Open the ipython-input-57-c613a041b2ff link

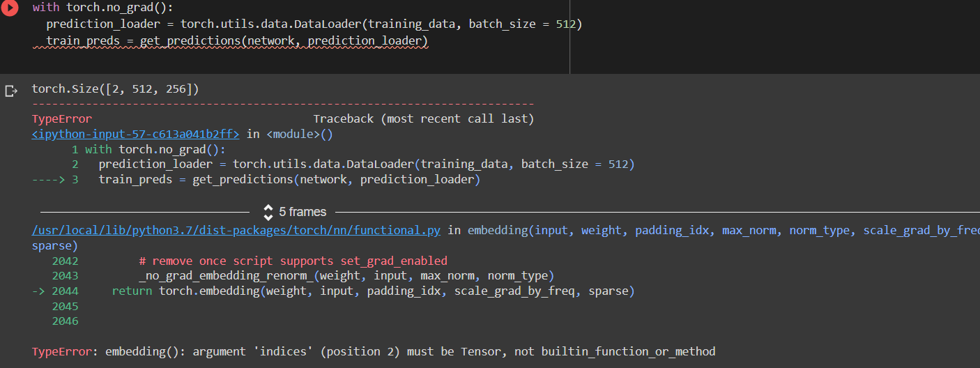(x=135, y=134)
